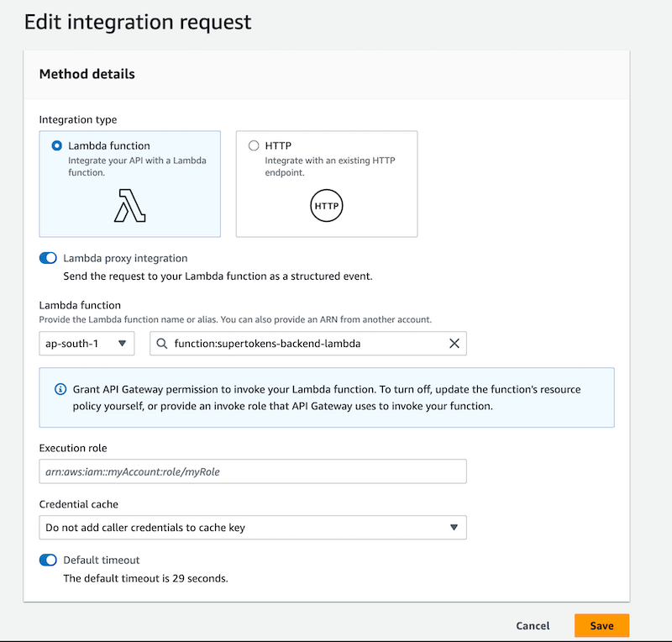Click the circular HTTP endpoint icon
The height and width of the screenshot is (642, 672).
pyautogui.click(x=326, y=205)
